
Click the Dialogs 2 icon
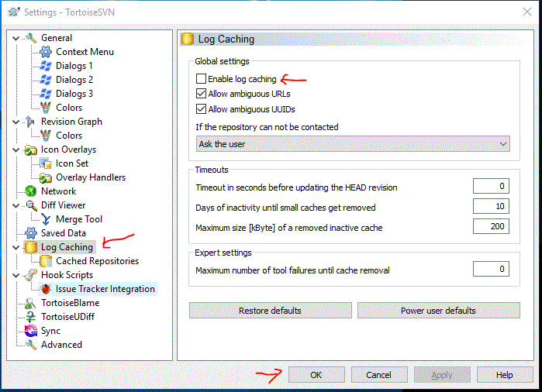[46, 80]
